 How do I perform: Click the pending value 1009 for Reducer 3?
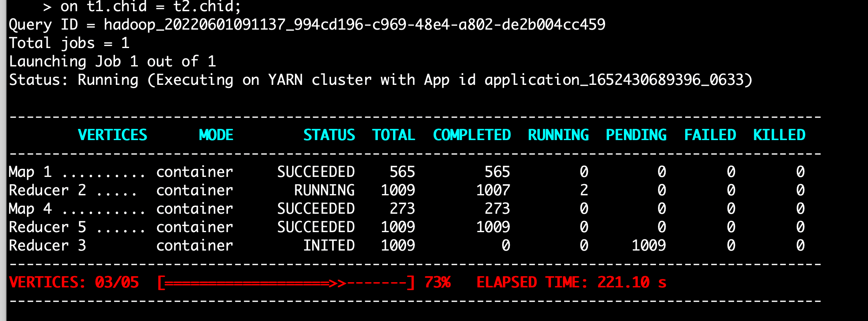point(649,245)
